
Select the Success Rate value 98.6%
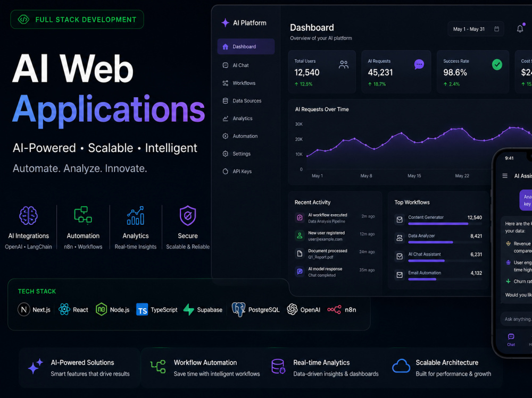(x=455, y=72)
